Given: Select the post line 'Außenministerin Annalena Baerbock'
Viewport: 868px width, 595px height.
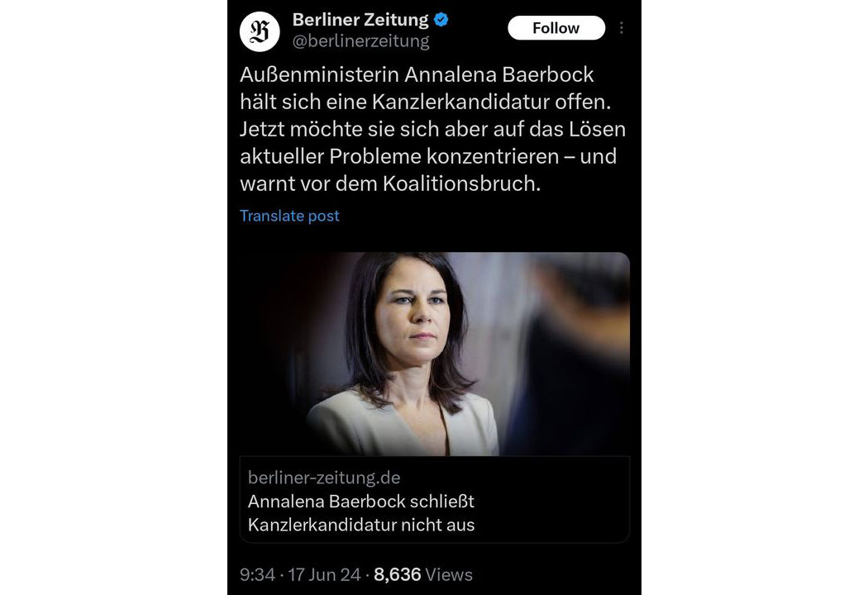Looking at the screenshot, I should pos(417,74).
